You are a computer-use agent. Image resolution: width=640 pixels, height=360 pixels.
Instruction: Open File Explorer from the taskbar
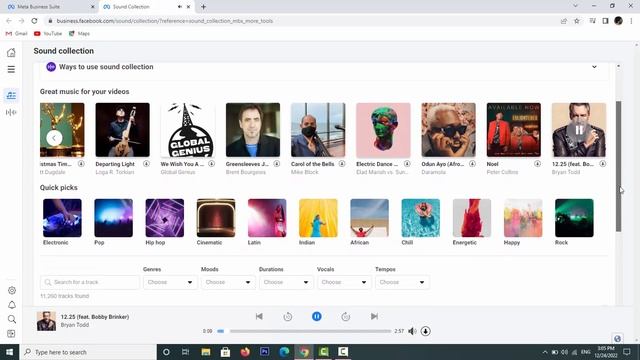pos(206,352)
